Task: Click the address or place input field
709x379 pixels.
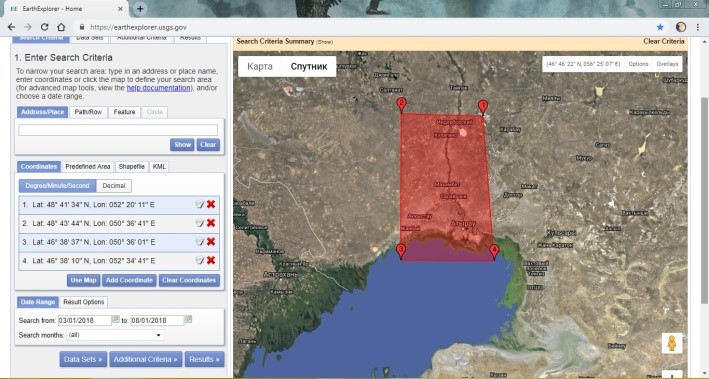Action: 118,130
